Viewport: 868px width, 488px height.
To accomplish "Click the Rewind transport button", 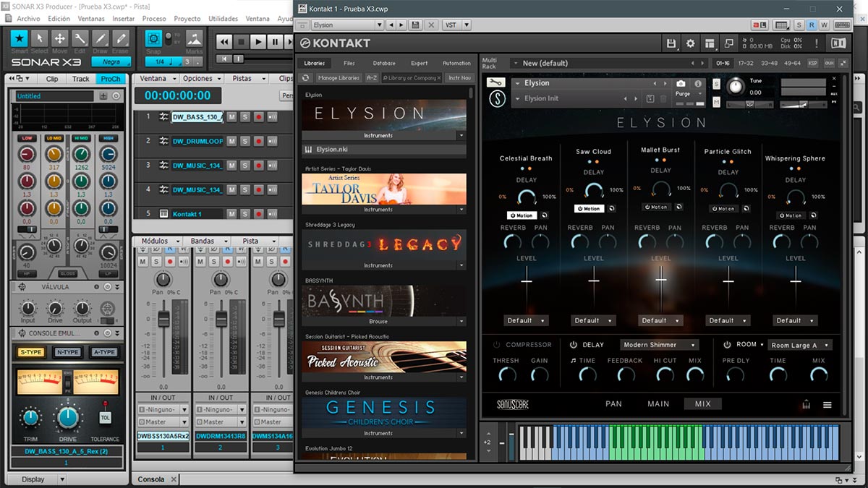I will click(225, 42).
